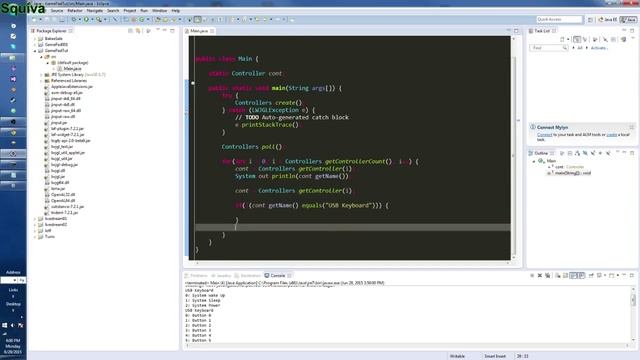Image resolution: width=640 pixels, height=360 pixels.
Task: Close the Connect Mylyn notice
Action: click(x=631, y=127)
